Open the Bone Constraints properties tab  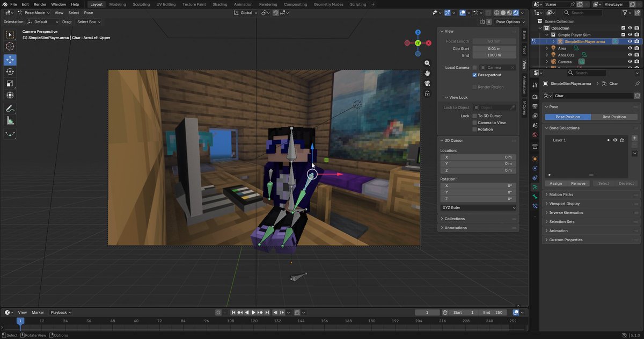point(535,206)
